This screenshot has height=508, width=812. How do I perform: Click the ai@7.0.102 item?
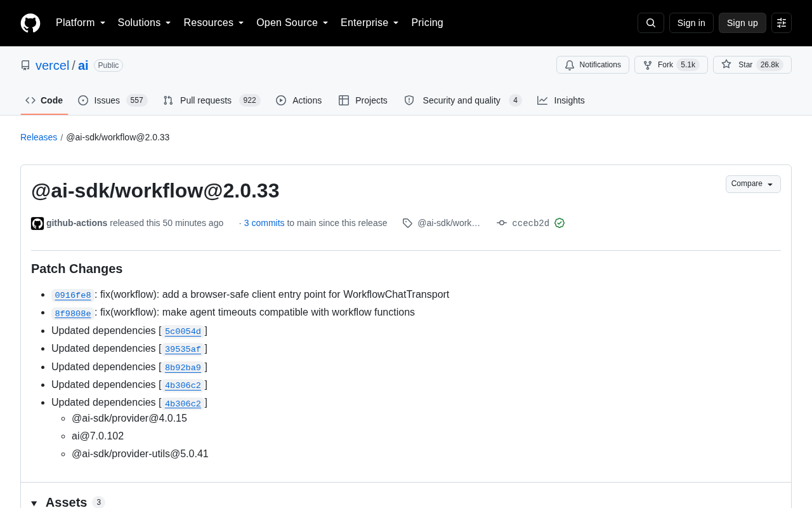98,436
